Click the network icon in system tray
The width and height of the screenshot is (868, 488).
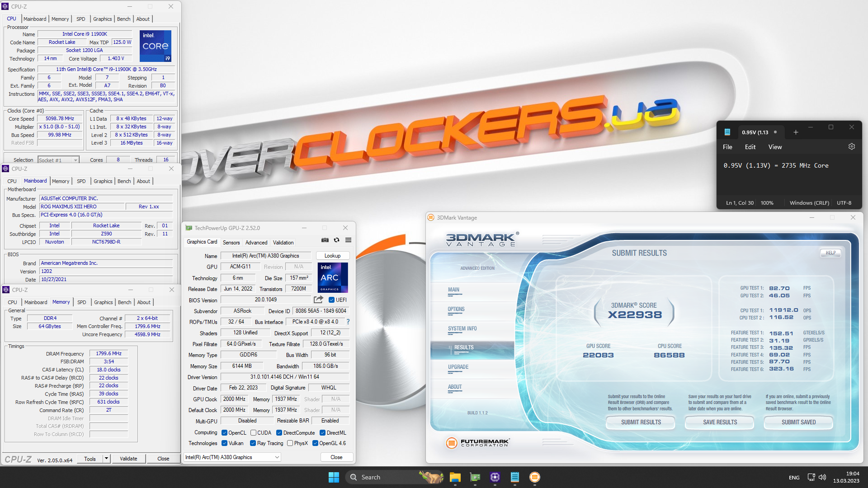click(811, 477)
